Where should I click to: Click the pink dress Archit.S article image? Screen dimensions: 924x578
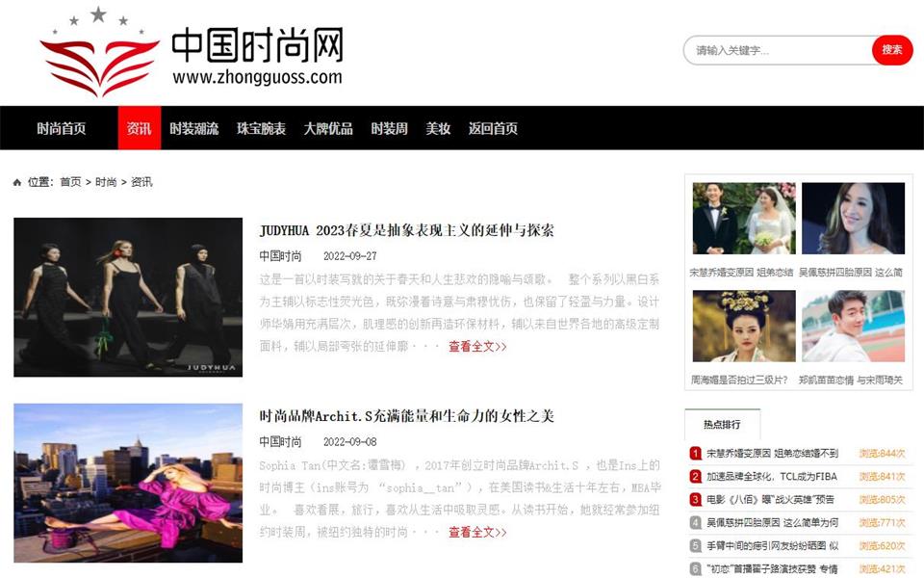coord(130,482)
